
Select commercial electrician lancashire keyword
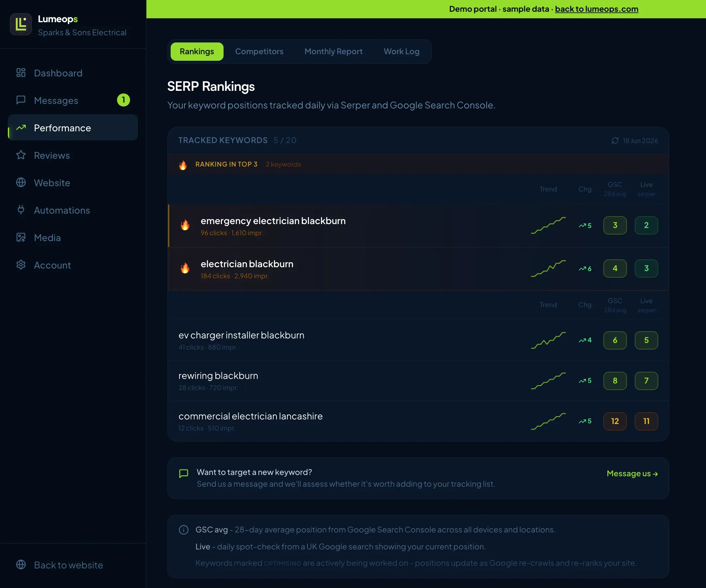click(x=250, y=416)
